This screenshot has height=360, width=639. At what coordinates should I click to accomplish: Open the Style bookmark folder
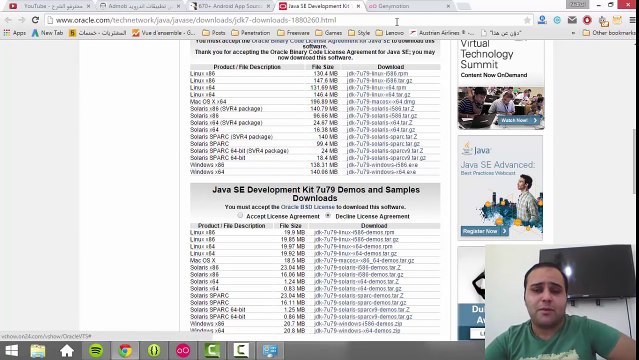coord(359,33)
